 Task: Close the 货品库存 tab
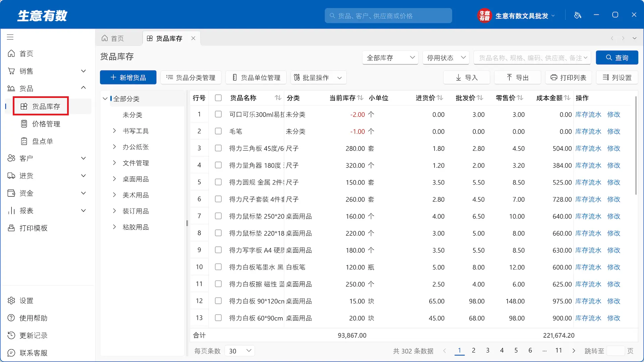193,38
